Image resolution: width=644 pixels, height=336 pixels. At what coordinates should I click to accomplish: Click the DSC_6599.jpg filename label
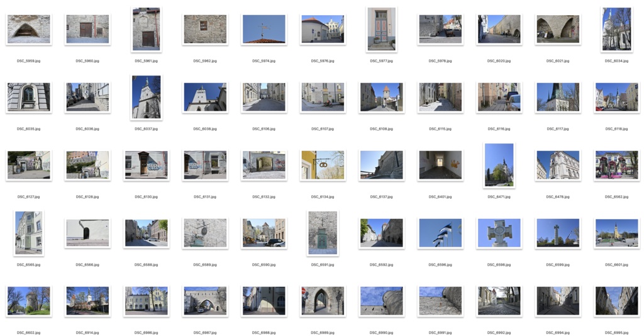coord(558,265)
